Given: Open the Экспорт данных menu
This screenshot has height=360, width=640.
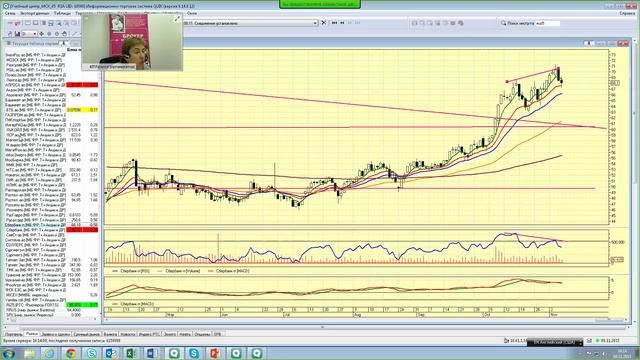Looking at the screenshot, I should [34, 13].
